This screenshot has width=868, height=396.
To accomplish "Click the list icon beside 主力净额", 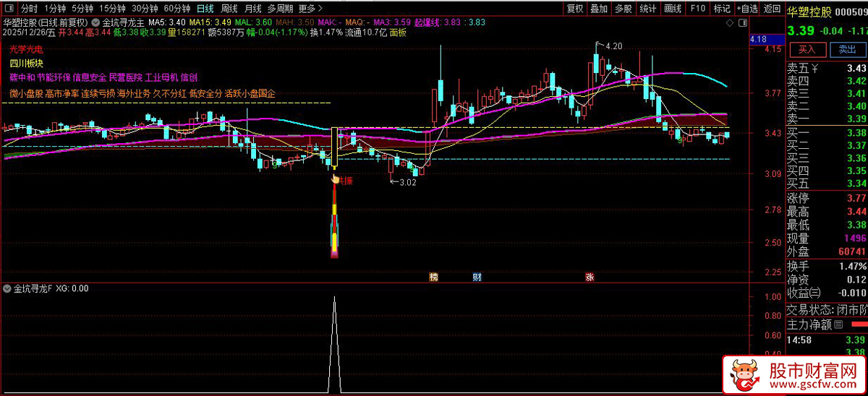I will pyautogui.click(x=839, y=325).
